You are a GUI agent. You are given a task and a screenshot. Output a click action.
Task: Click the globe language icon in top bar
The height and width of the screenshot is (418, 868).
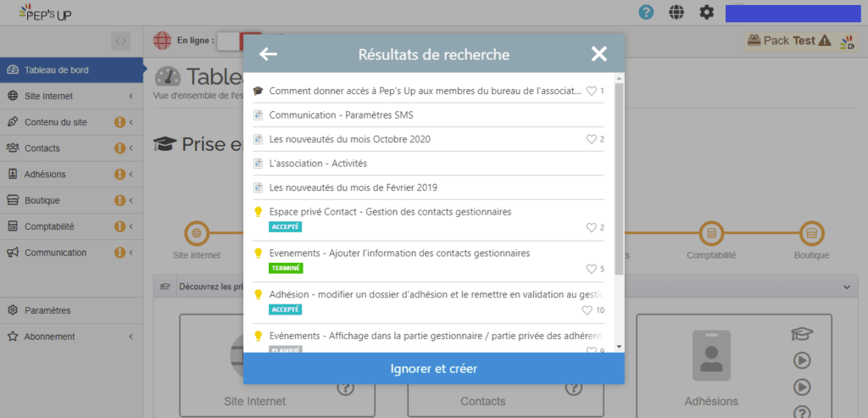coord(676,12)
